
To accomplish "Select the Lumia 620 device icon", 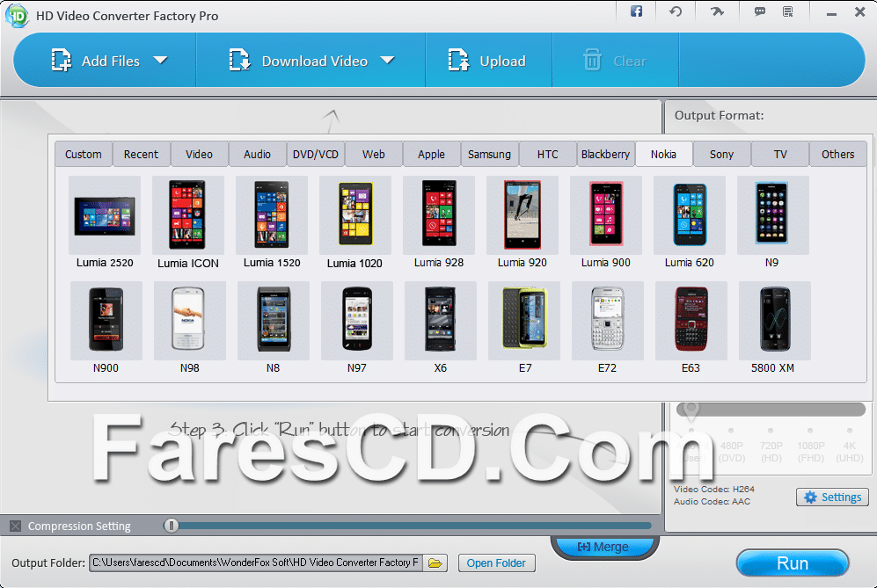I will click(690, 215).
